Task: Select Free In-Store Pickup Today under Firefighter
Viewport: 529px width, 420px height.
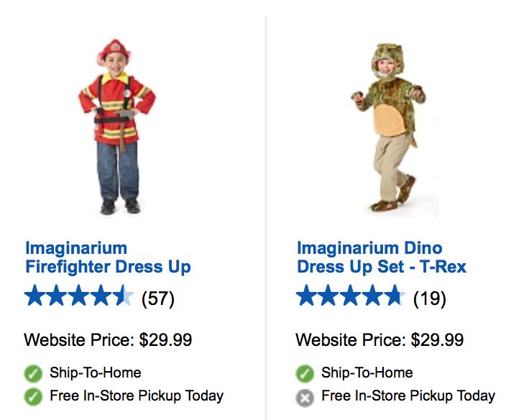Action: [x=137, y=396]
